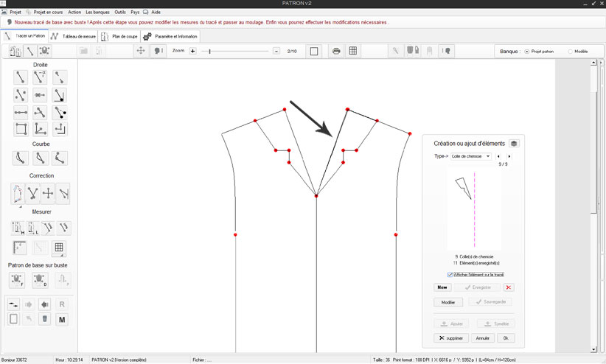The image size is (606, 364).
Task: Click the 'Modifier' button
Action: pos(447,302)
